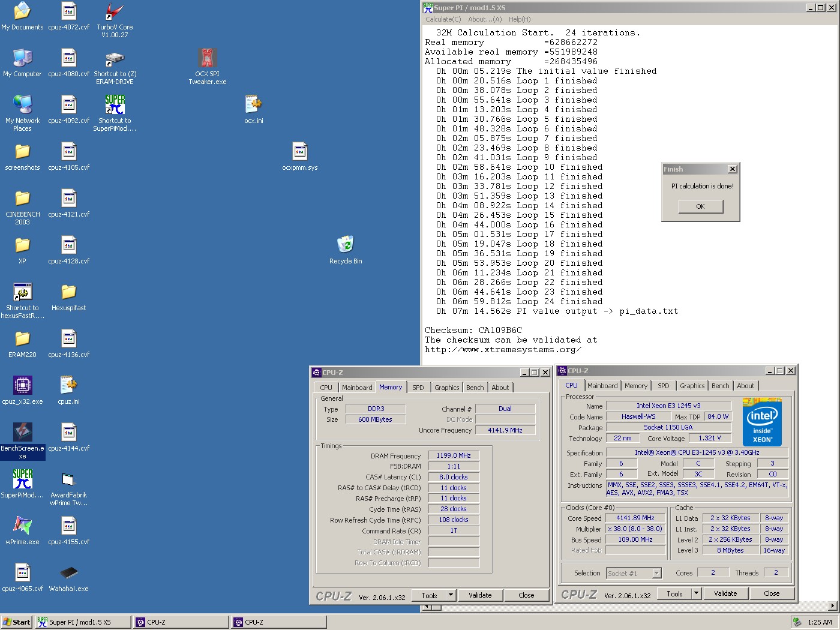The image size is (840, 630).
Task: Select cpuz-4072.cvf file icon
Action: (68, 16)
